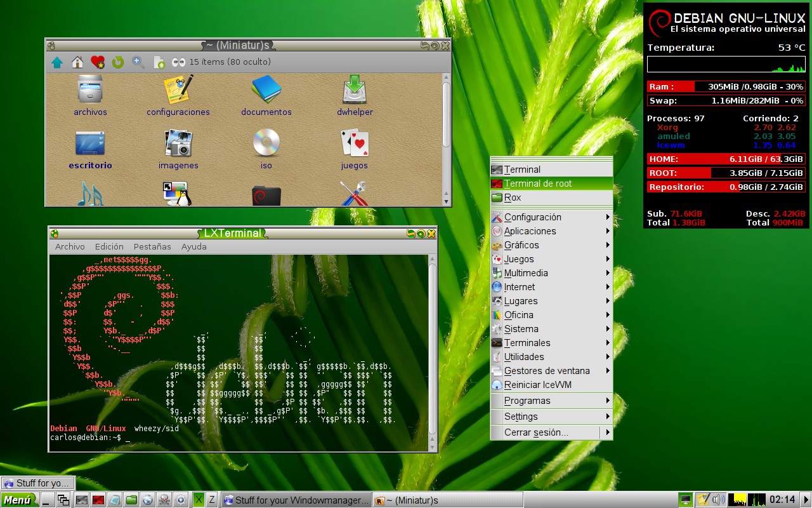The width and height of the screenshot is (812, 508).
Task: Click the page with green arrow icon in Rox toolbar
Action: (159, 62)
